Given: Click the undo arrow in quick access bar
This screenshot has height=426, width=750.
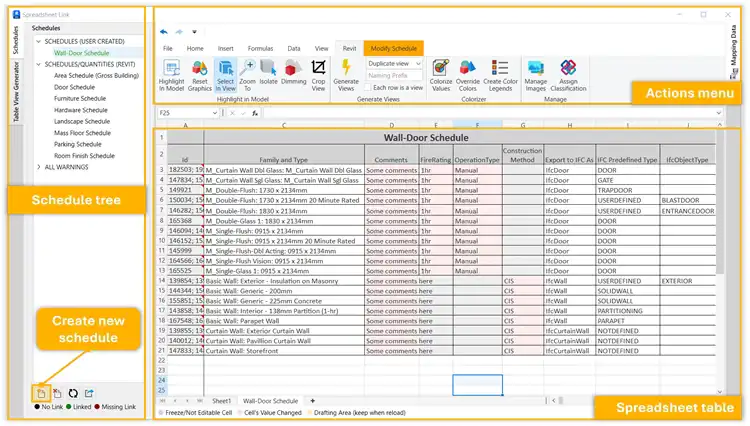Looking at the screenshot, I should click(x=164, y=32).
